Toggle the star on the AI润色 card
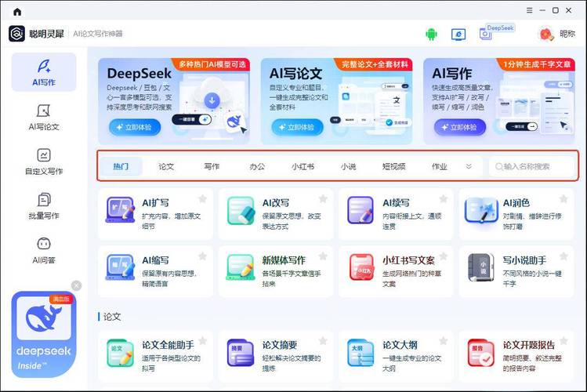This screenshot has height=392, width=587. click(x=563, y=199)
